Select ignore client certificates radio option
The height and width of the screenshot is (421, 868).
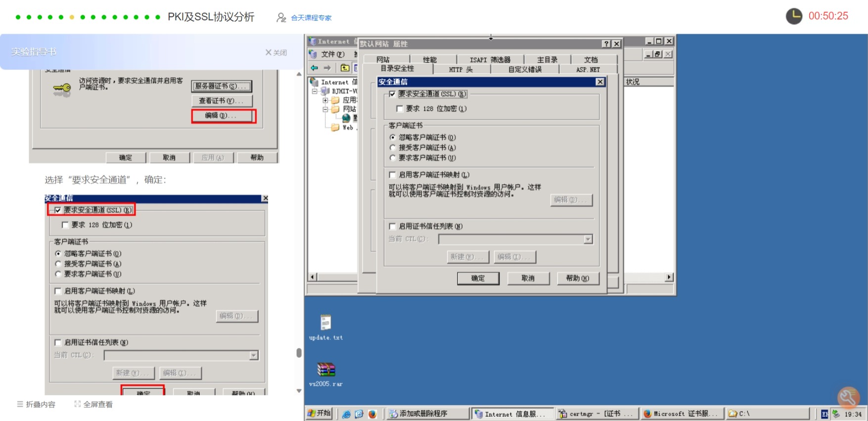[x=393, y=138]
